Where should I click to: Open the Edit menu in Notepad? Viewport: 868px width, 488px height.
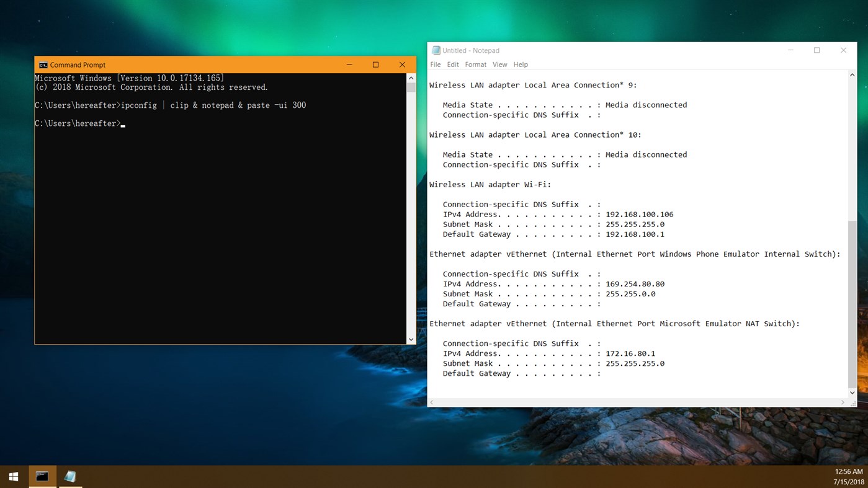[x=452, y=64]
